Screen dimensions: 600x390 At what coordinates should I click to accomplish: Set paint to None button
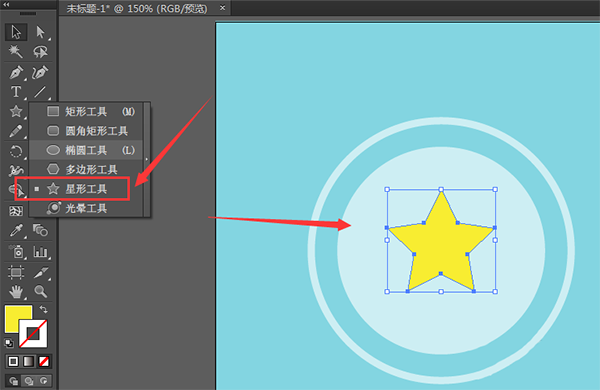pyautogui.click(x=44, y=361)
